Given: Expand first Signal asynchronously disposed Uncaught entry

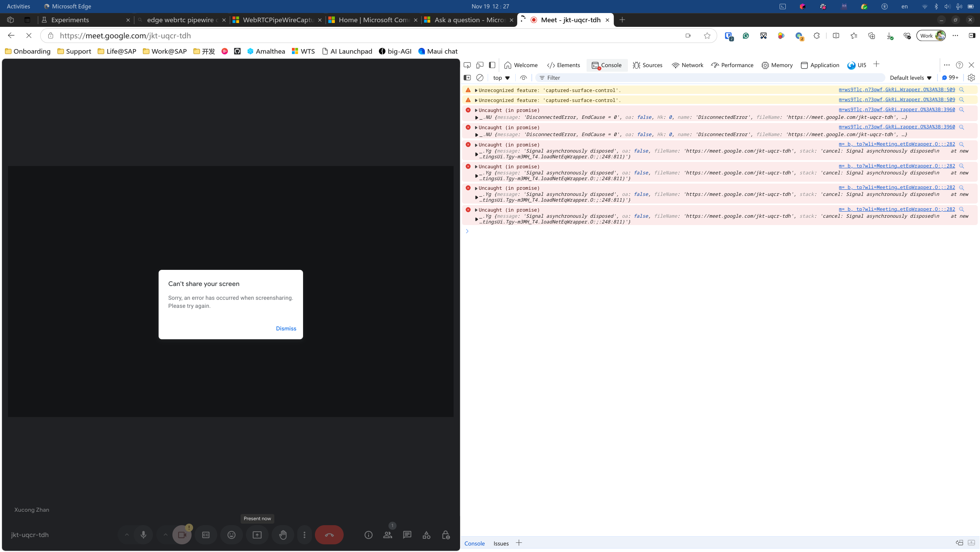Looking at the screenshot, I should pyautogui.click(x=476, y=145).
